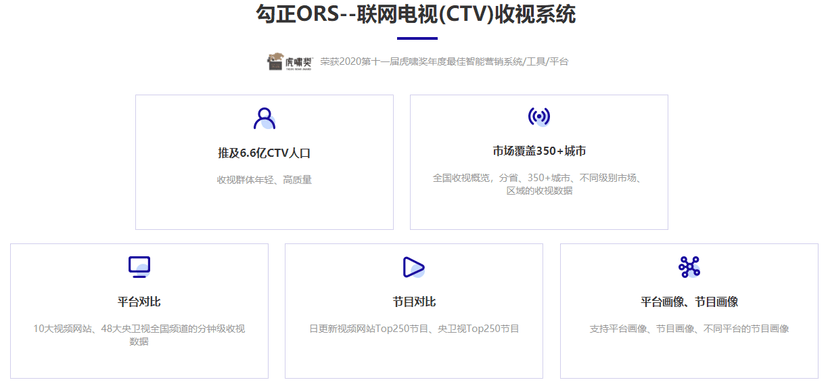Click the user icon above 推及6.6亿CTV人口
The width and height of the screenshot is (828, 384).
(265, 118)
